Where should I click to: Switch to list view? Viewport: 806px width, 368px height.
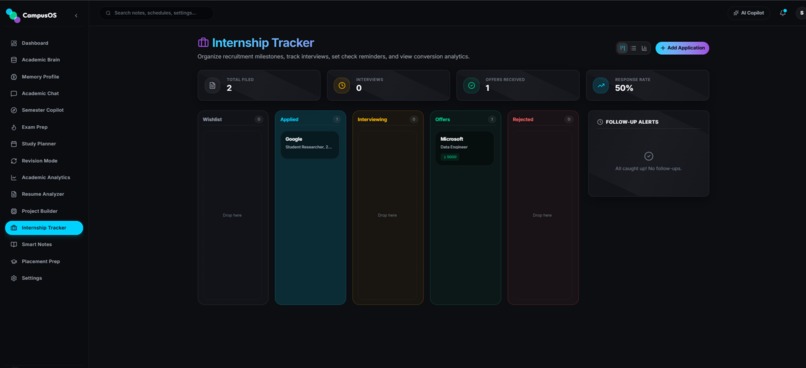click(634, 48)
